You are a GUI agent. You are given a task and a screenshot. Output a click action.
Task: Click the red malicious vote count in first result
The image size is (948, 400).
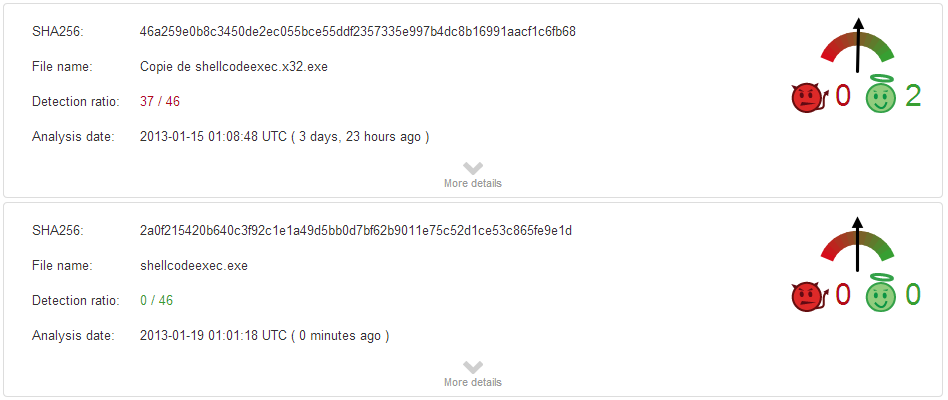(842, 96)
